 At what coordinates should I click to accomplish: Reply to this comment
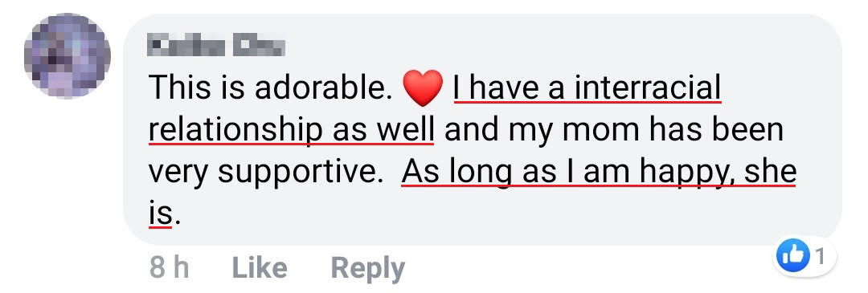click(x=367, y=269)
